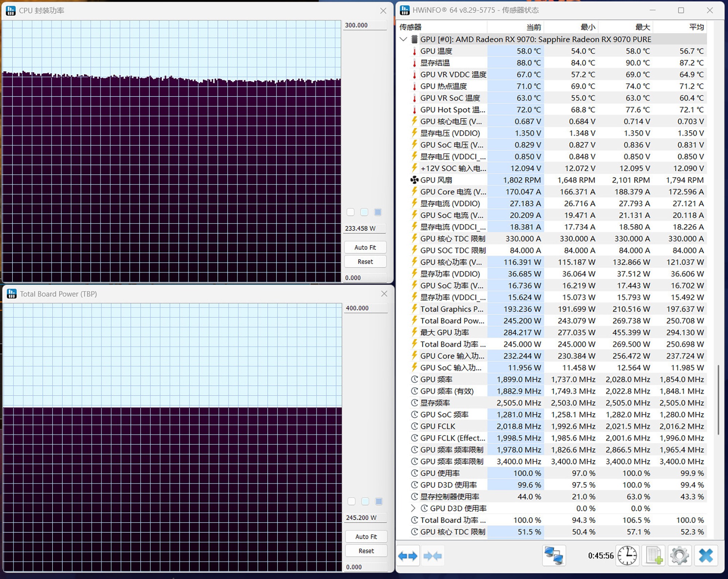Image resolution: width=728 pixels, height=579 pixels.
Task: Select light-blue box in CPU graph panel
Action: pyautogui.click(x=364, y=212)
